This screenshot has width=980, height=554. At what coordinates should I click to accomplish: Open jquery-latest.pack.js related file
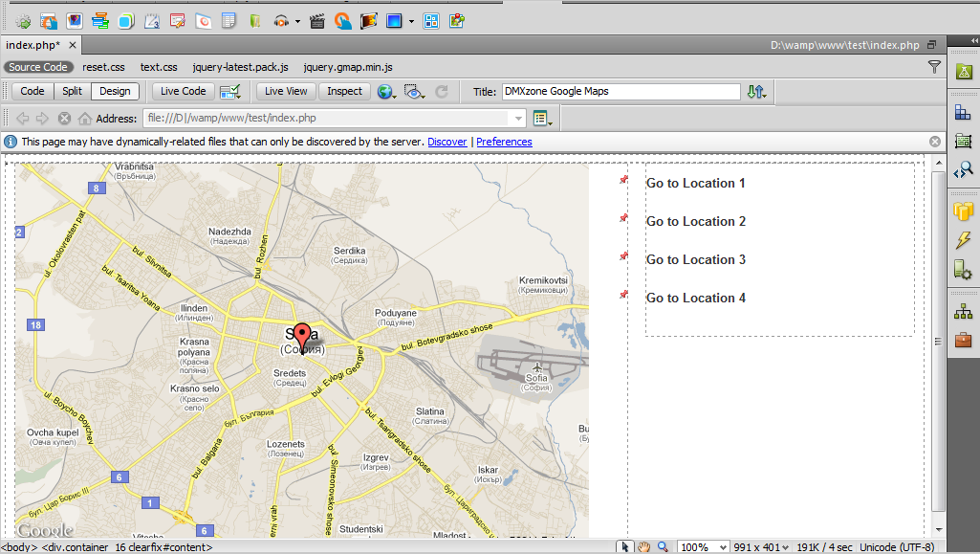coord(241,67)
